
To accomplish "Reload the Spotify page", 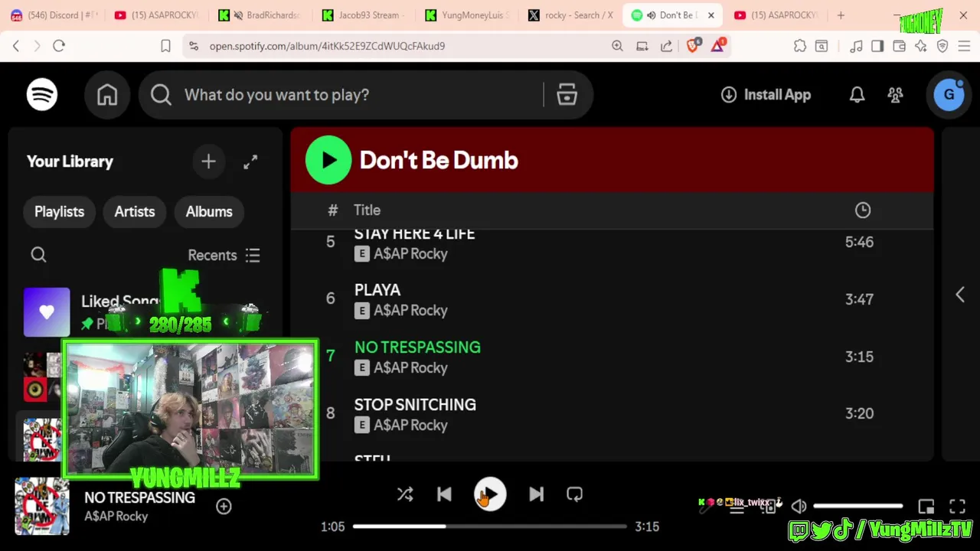I will 59,46.
